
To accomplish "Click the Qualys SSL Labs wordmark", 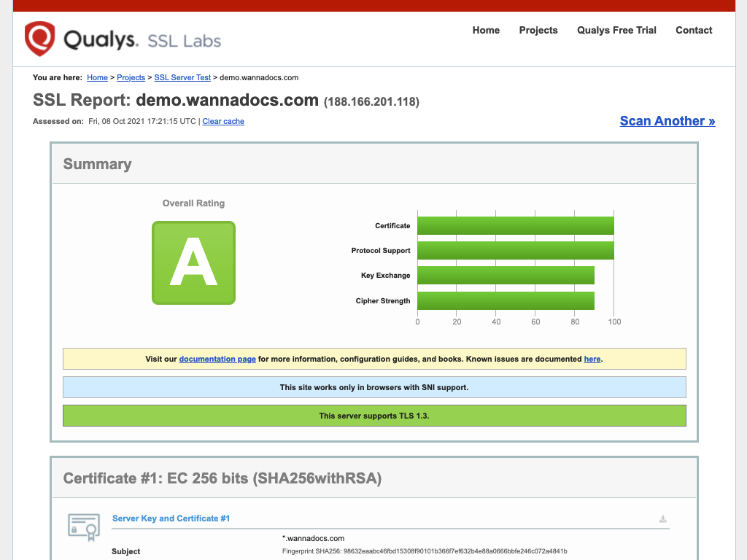I will (142, 39).
